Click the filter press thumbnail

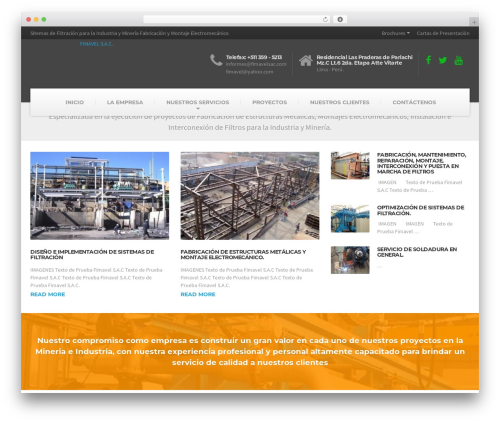[350, 165]
